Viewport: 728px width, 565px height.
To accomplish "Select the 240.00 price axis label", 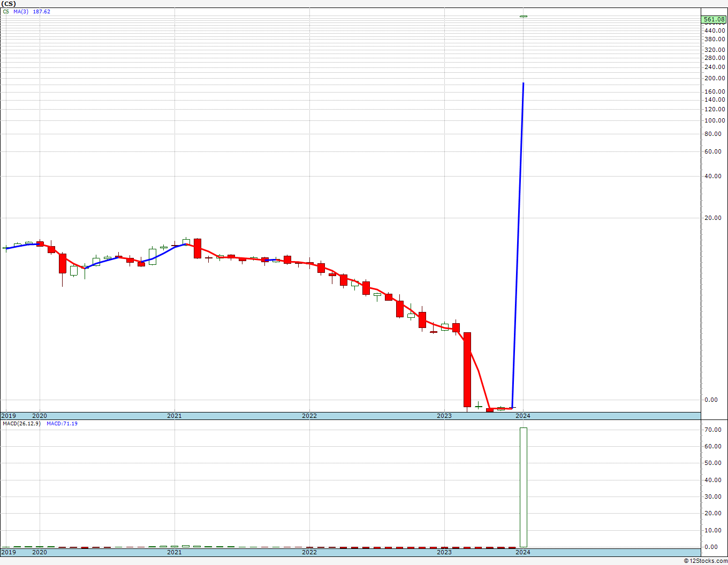I will 715,67.
